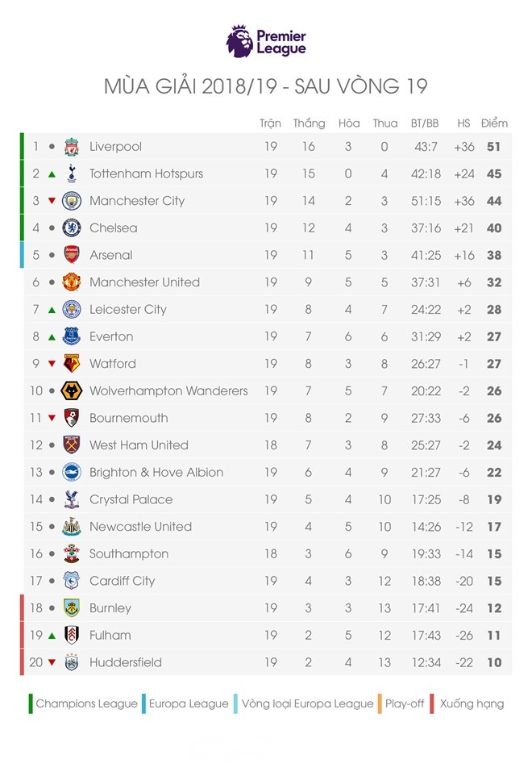Image resolution: width=532 pixels, height=772 pixels.
Task: Select the Thắng column header
Action: pos(309,123)
